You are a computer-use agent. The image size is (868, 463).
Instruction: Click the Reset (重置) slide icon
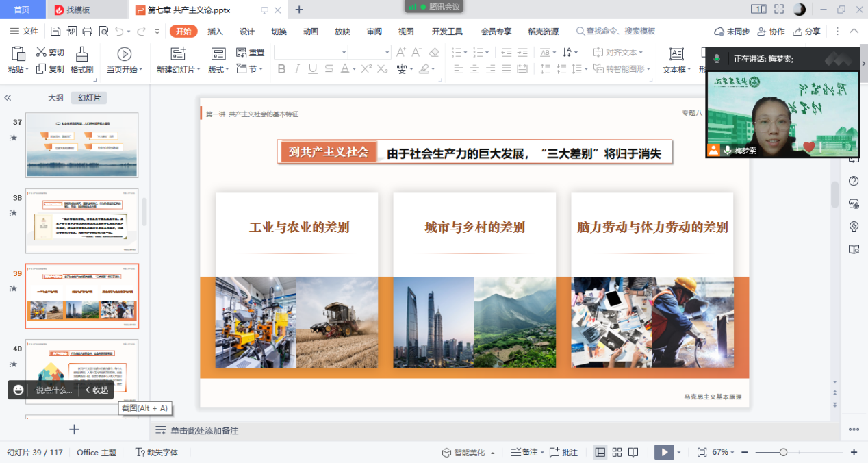coord(242,53)
